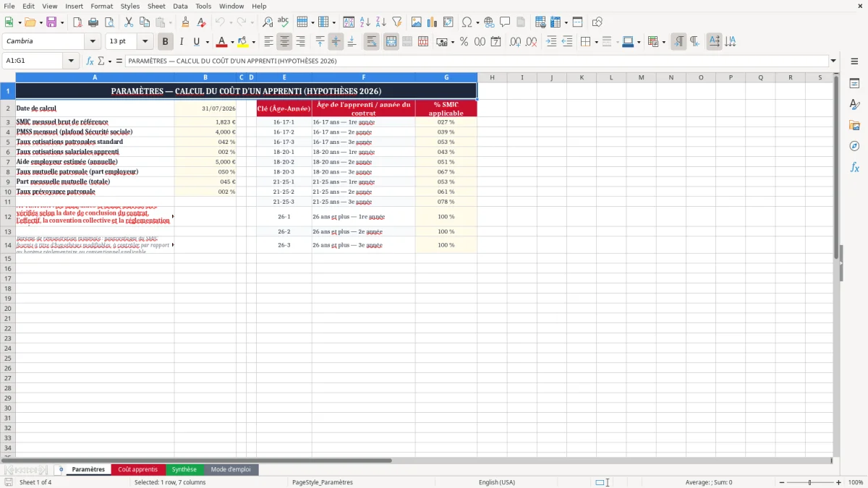The height and width of the screenshot is (488, 868).
Task: Switch to the Mode d'emploi sheet tab
Action: coord(231,470)
